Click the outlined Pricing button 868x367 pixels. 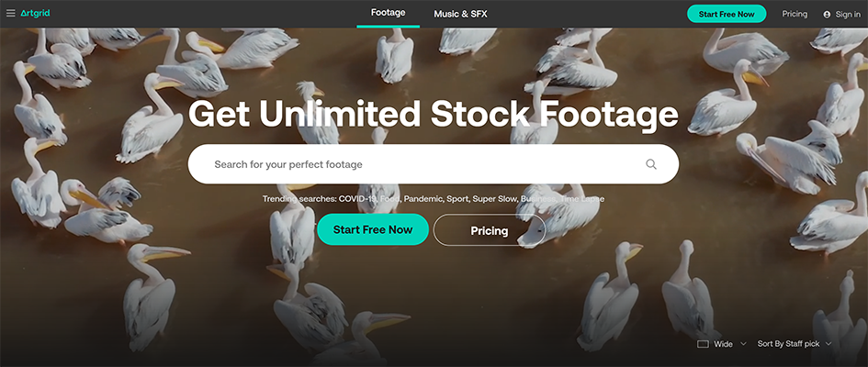point(490,230)
